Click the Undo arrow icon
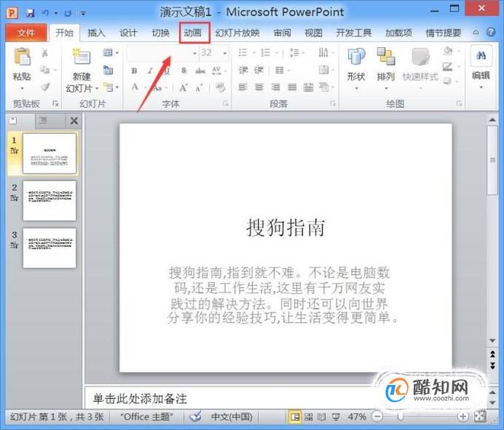The height and width of the screenshot is (430, 504). click(x=46, y=13)
